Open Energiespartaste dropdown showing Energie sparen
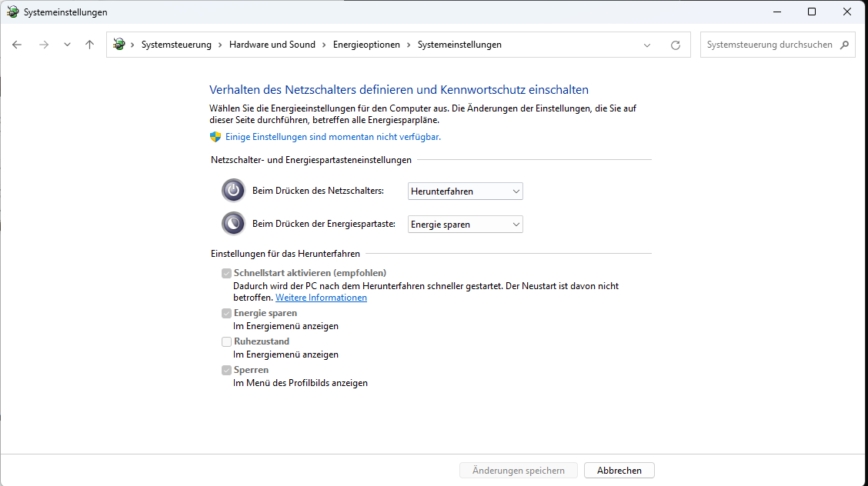Image resolution: width=868 pixels, height=486 pixels. (x=465, y=225)
